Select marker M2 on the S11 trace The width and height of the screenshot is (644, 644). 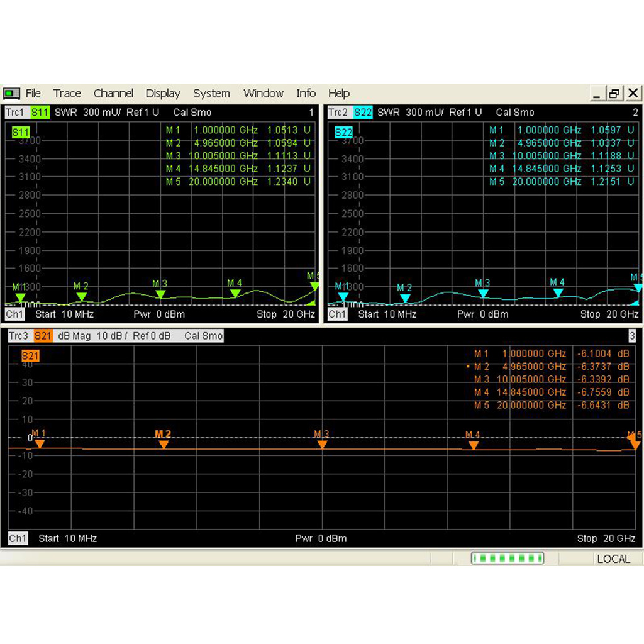(81, 296)
